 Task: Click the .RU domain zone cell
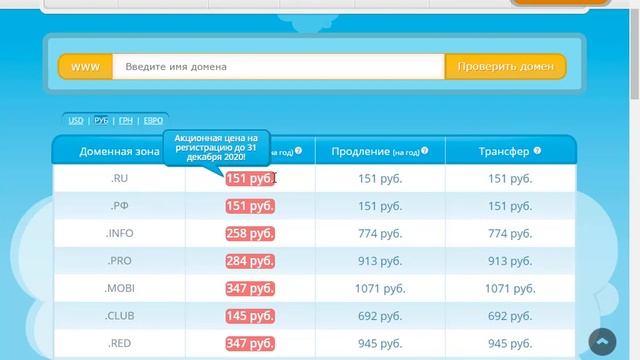(x=119, y=178)
